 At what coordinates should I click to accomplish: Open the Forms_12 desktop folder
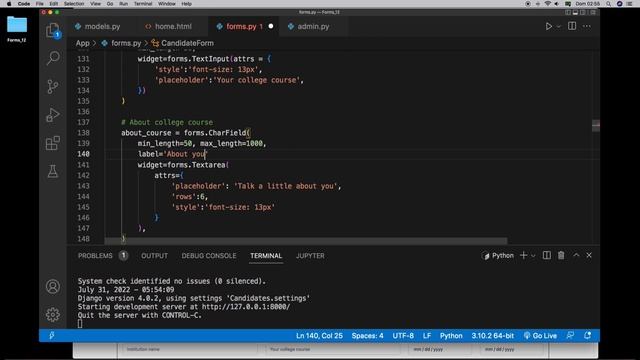coord(17,29)
